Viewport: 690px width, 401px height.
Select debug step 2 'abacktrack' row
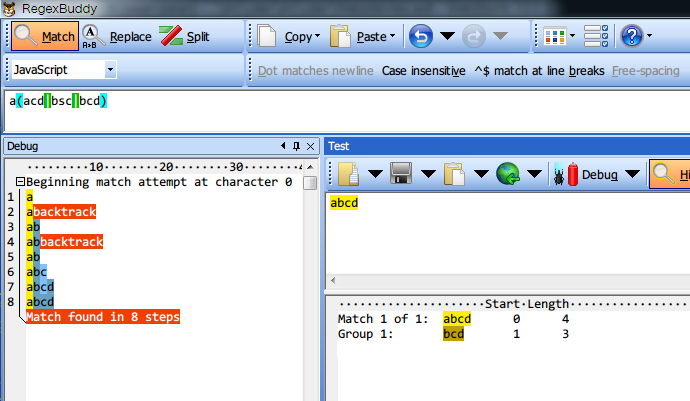pos(61,212)
